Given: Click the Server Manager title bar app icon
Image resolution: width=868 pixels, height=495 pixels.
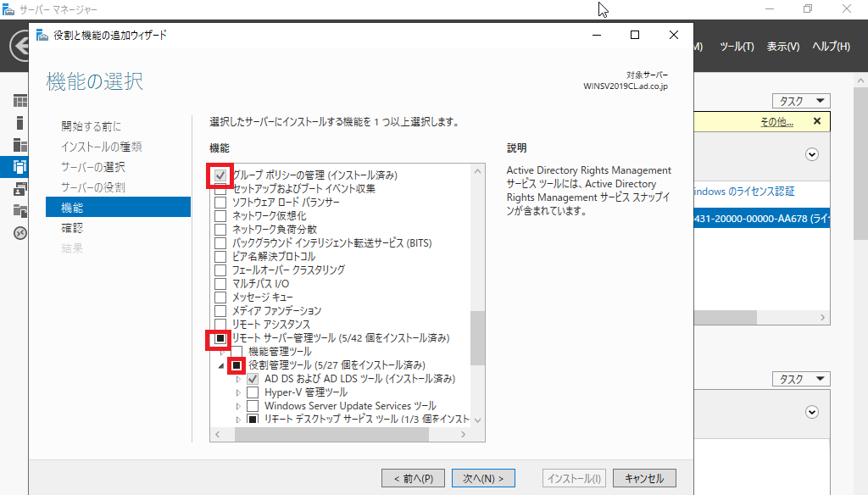Looking at the screenshot, I should click(x=8, y=9).
